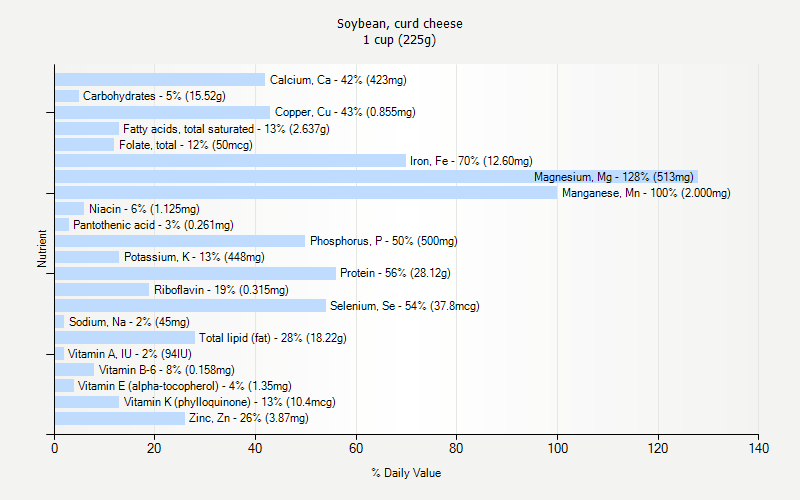Select the 'Manganese, Mn - 100% (2.000mg)' label
The image size is (800, 500).
coord(646,193)
